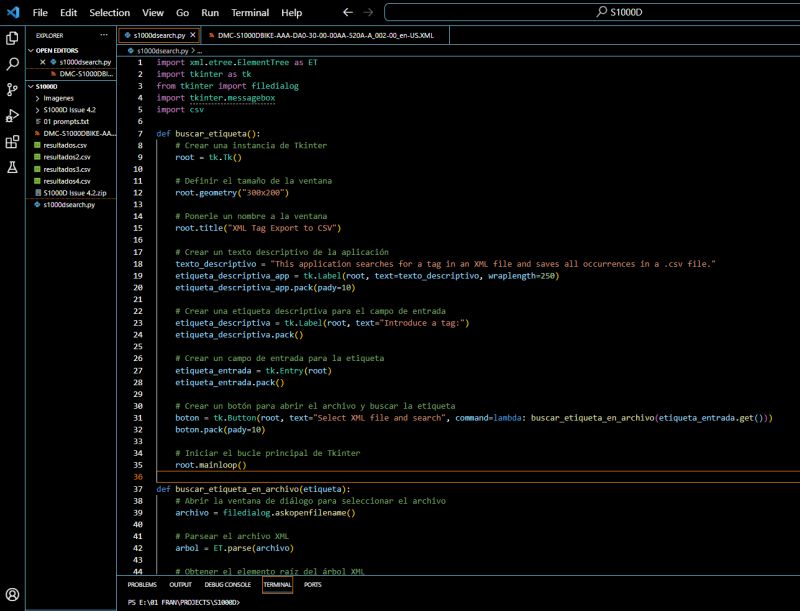Open the Accounts icon at bottom left
Viewport: 800px width, 611px height.
click(x=13, y=594)
